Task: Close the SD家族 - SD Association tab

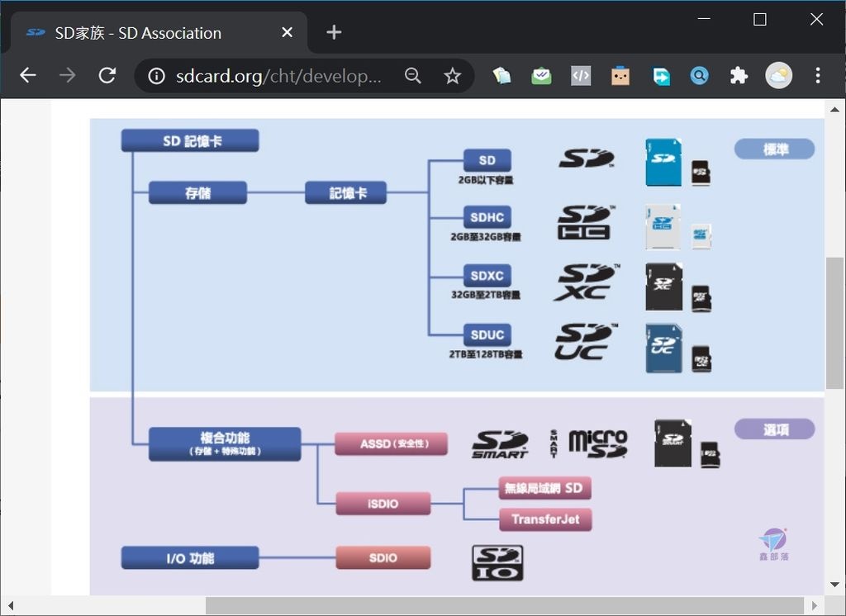Action: coord(287,32)
